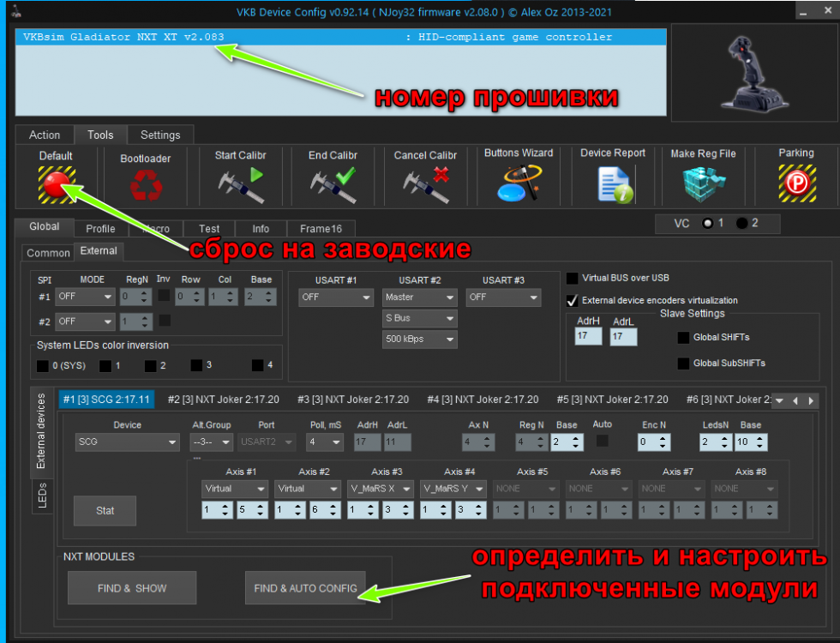Image resolution: width=840 pixels, height=643 pixels.
Task: Open Axis #4 V_MaRS Y dropdown
Action: 453,489
